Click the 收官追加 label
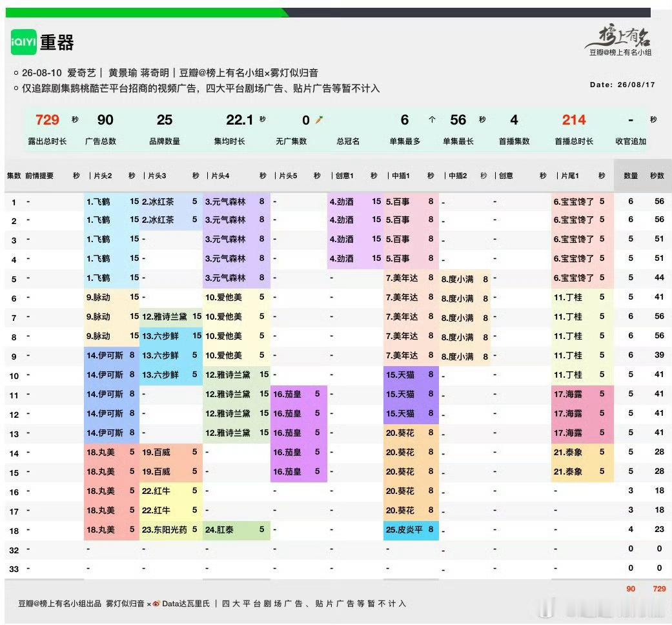672x625 pixels. tap(631, 141)
